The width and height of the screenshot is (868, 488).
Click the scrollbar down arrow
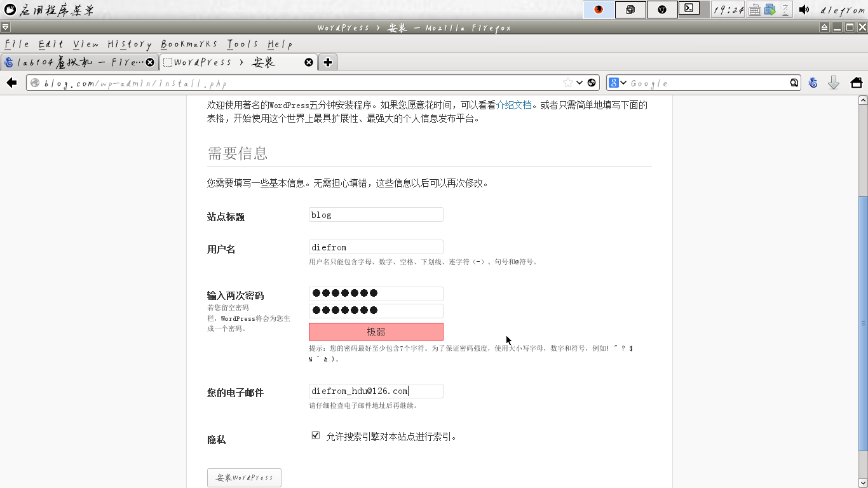(x=863, y=482)
